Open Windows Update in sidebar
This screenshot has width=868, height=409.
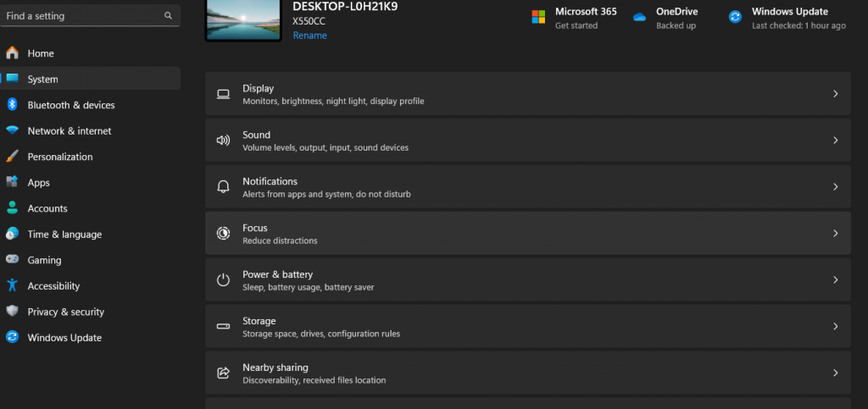[90, 337]
